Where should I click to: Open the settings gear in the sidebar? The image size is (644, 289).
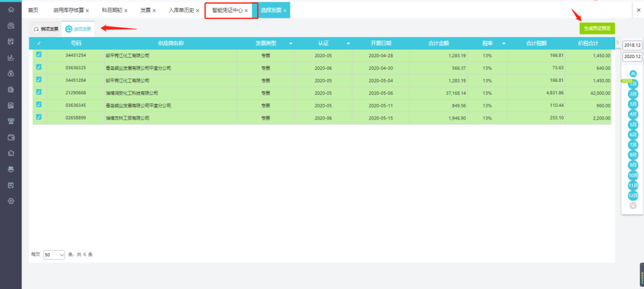(x=11, y=201)
